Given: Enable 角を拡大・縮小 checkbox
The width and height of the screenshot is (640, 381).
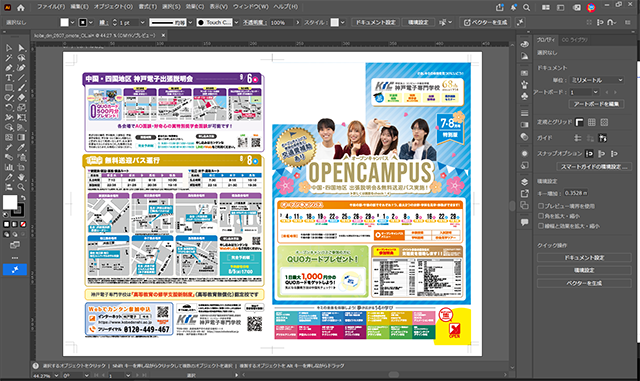Looking at the screenshot, I should click(541, 216).
